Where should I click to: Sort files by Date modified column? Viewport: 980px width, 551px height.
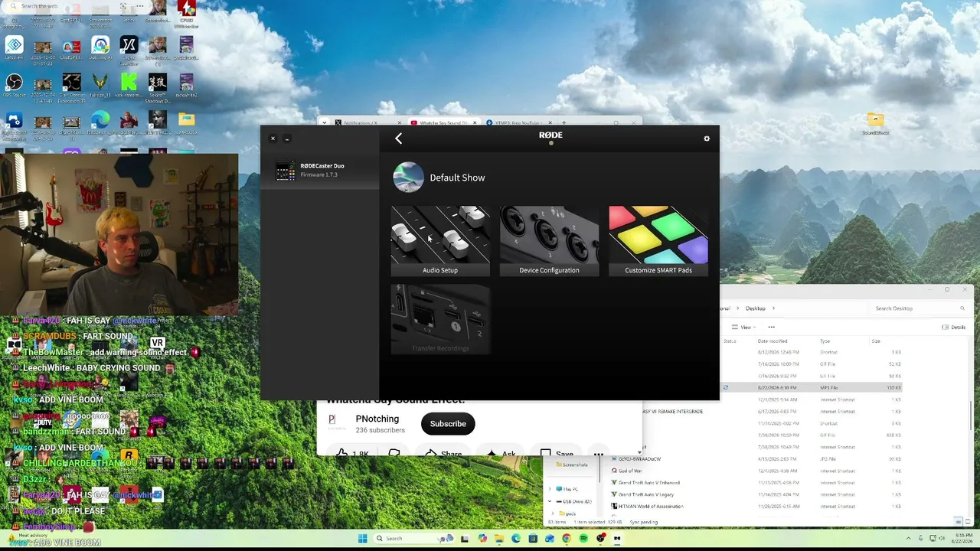[773, 341]
